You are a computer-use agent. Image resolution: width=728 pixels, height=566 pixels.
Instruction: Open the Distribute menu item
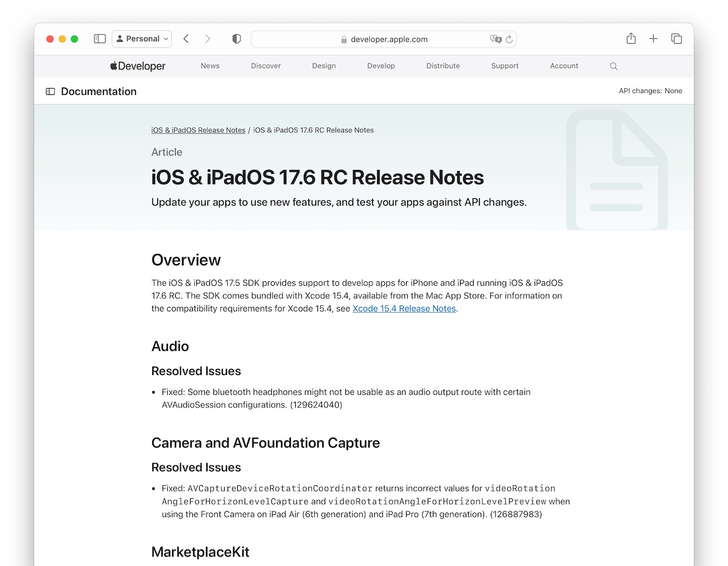(443, 66)
